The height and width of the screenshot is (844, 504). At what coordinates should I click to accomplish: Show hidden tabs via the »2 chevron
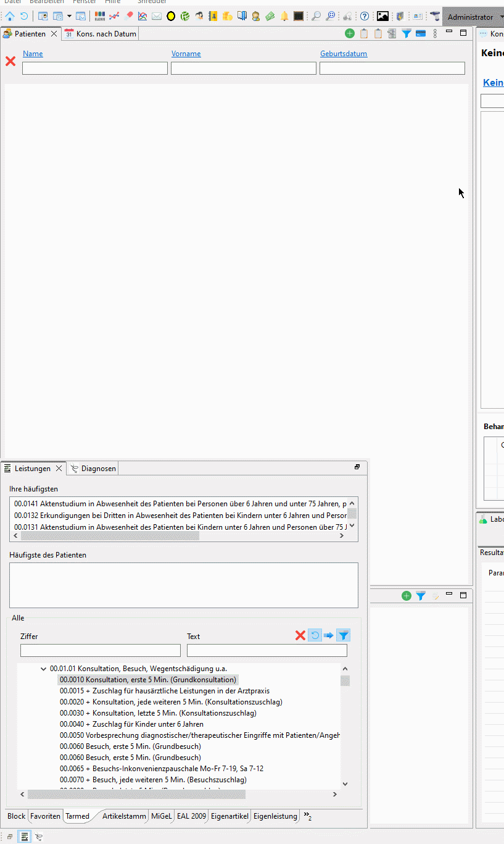[307, 816]
